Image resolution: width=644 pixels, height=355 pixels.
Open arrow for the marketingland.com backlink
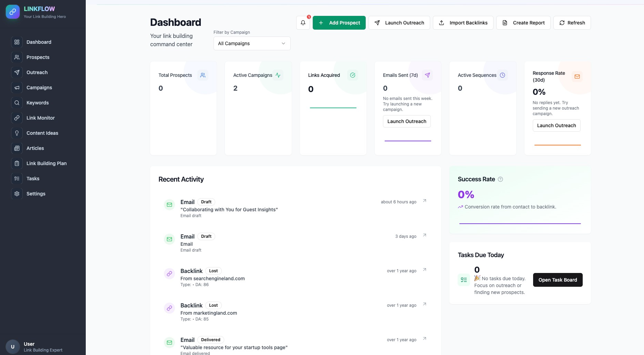click(425, 304)
